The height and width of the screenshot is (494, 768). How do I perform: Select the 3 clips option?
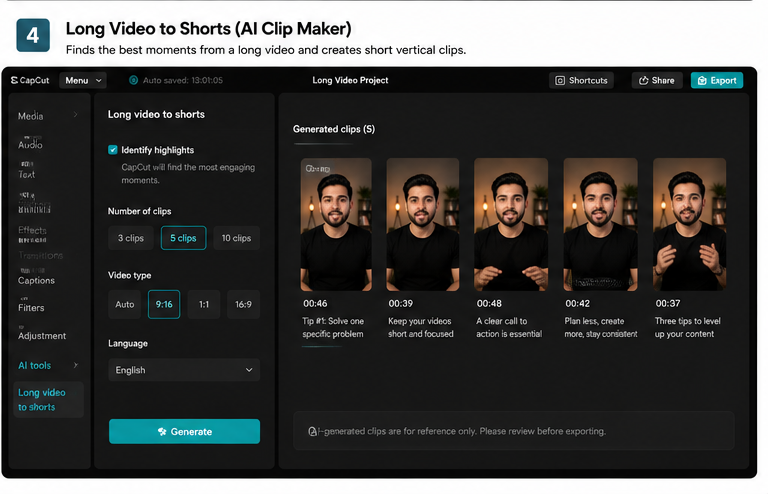131,238
